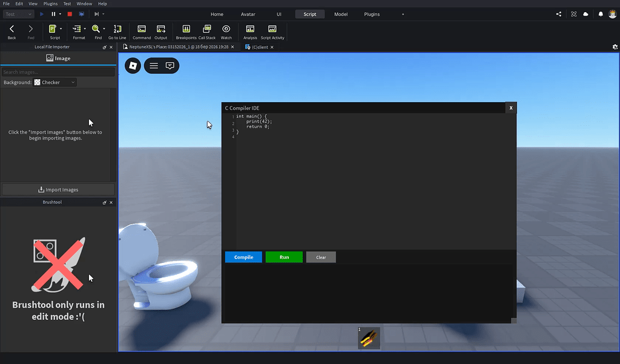Click the Share icon
The height and width of the screenshot is (364, 620).
point(559,15)
